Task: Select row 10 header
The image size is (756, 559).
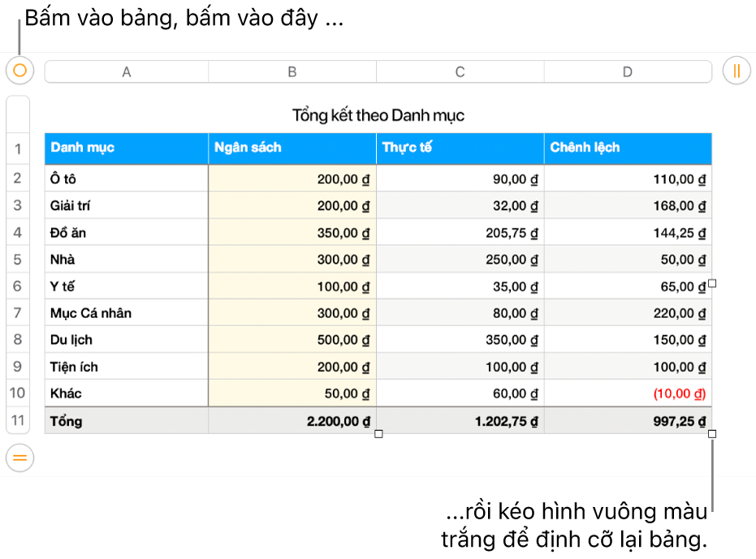Action: pyautogui.click(x=18, y=393)
